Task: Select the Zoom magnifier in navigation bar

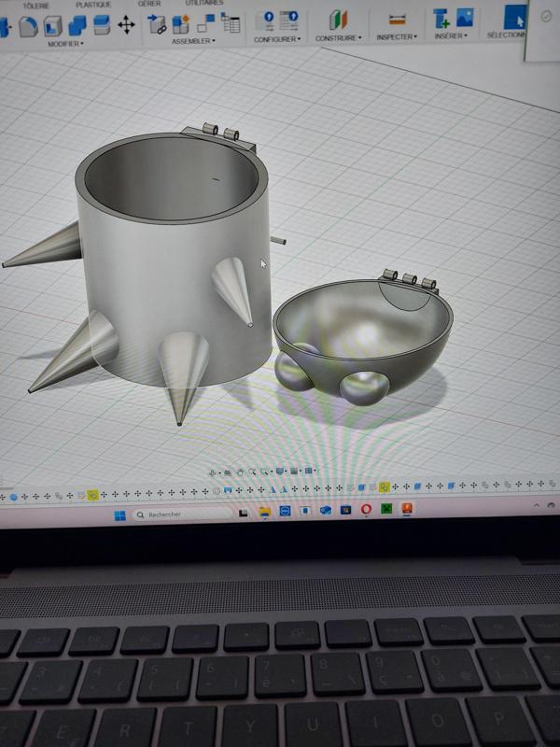Action: [252, 472]
